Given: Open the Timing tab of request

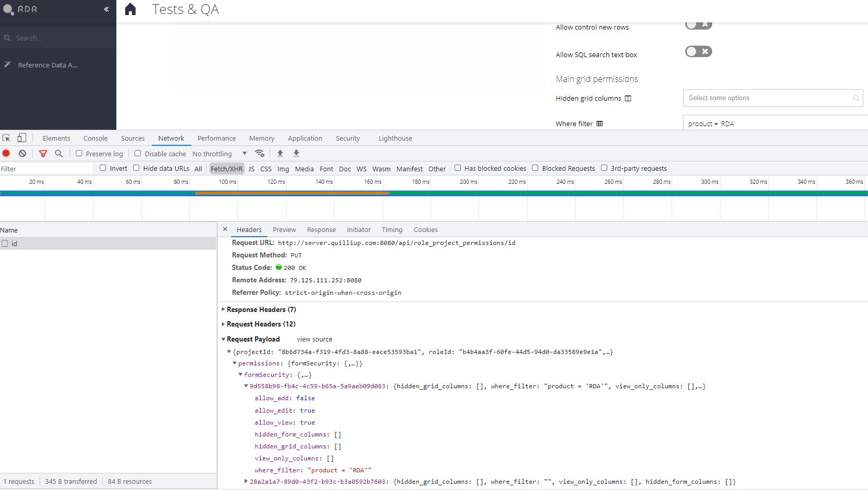Looking at the screenshot, I should [392, 229].
